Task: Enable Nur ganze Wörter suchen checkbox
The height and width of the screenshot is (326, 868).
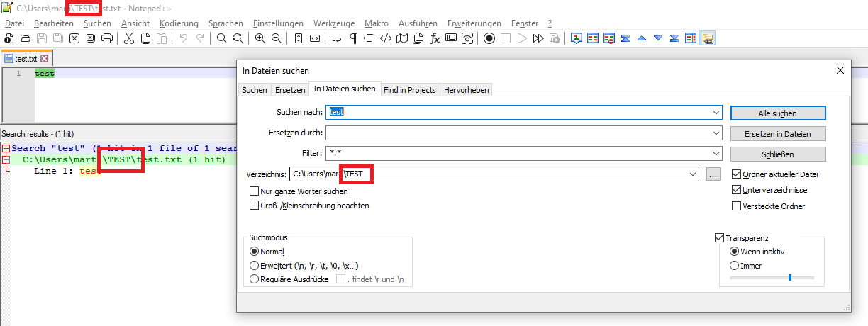Action: [x=255, y=191]
